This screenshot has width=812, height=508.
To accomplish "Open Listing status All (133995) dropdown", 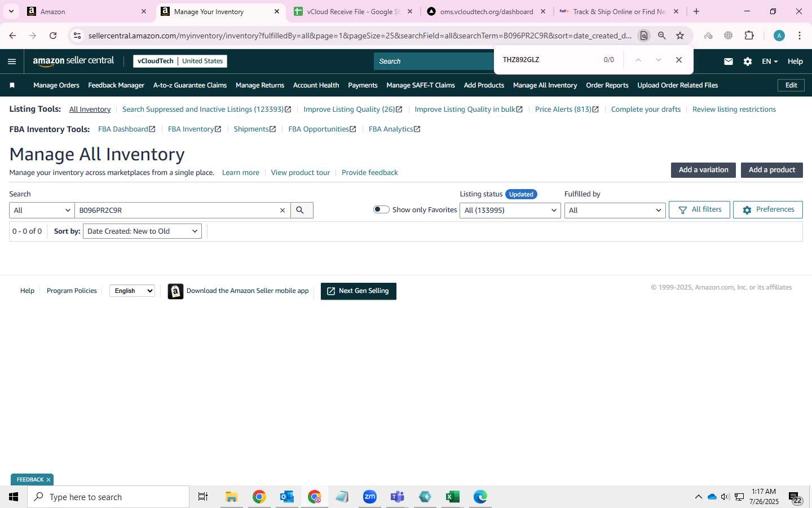I will point(510,210).
